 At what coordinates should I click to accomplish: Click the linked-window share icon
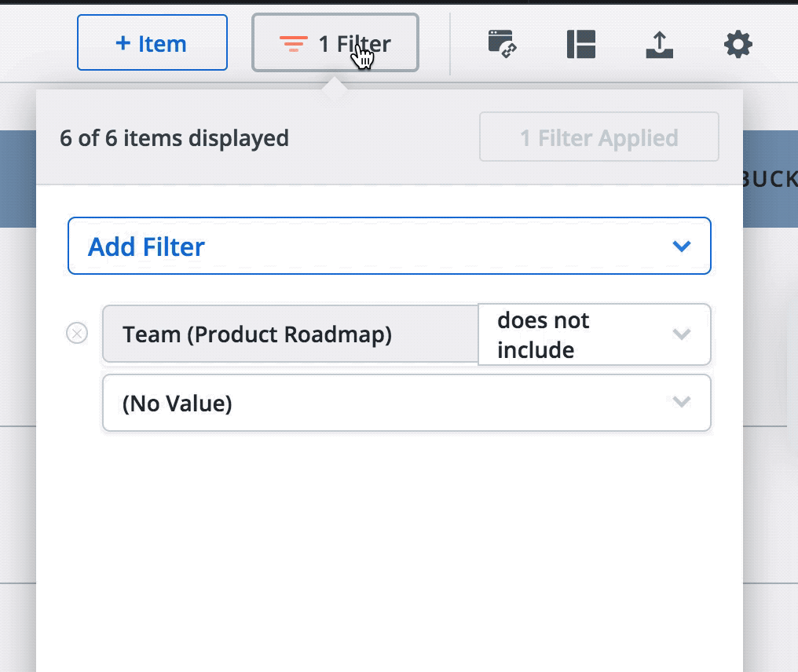point(501,45)
